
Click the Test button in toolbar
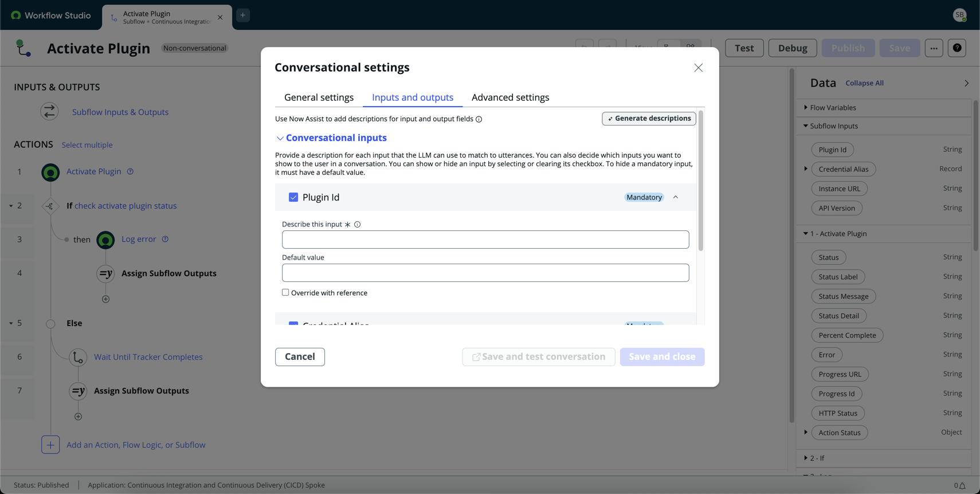pos(744,48)
